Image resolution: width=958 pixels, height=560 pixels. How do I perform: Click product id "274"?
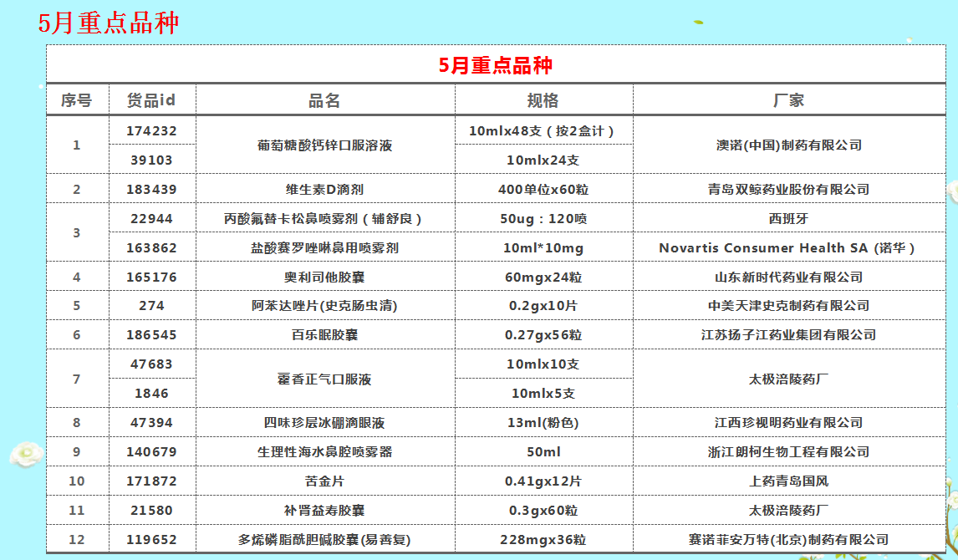coord(151,305)
